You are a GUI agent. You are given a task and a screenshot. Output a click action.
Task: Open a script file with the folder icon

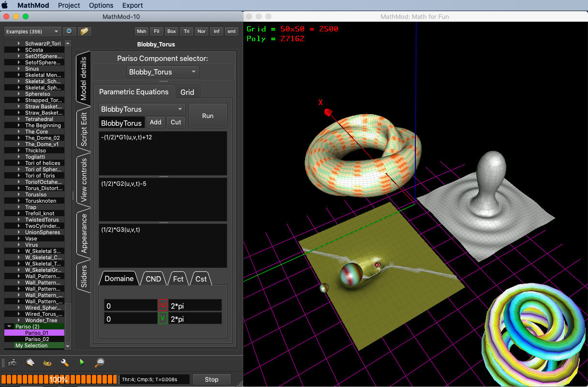(x=85, y=30)
